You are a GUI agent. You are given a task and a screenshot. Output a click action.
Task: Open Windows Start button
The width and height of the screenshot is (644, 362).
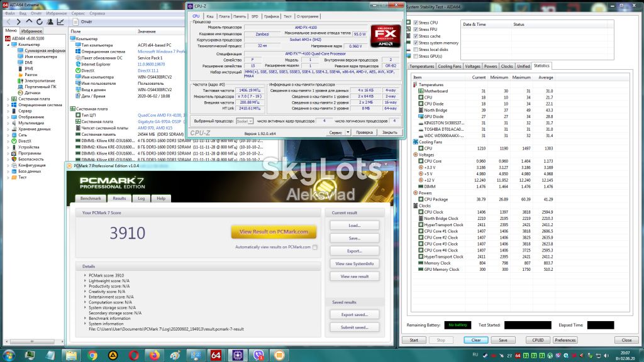pyautogui.click(x=9, y=355)
